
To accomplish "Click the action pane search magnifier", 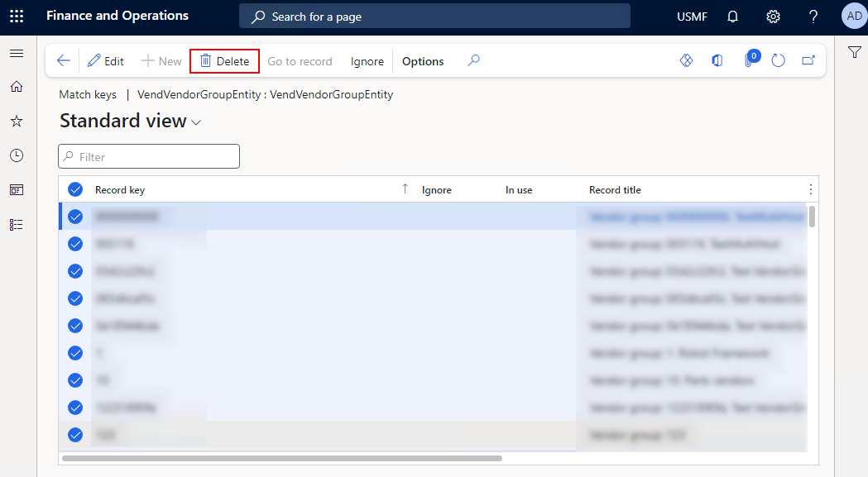I will click(473, 60).
